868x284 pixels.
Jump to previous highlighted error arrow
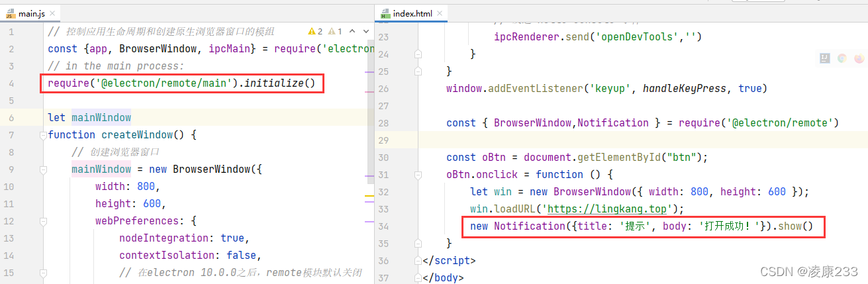point(353,31)
